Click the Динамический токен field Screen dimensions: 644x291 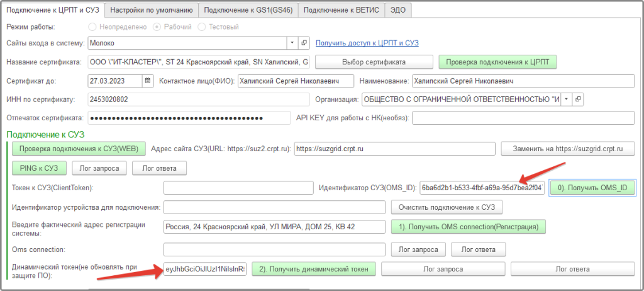tap(205, 269)
